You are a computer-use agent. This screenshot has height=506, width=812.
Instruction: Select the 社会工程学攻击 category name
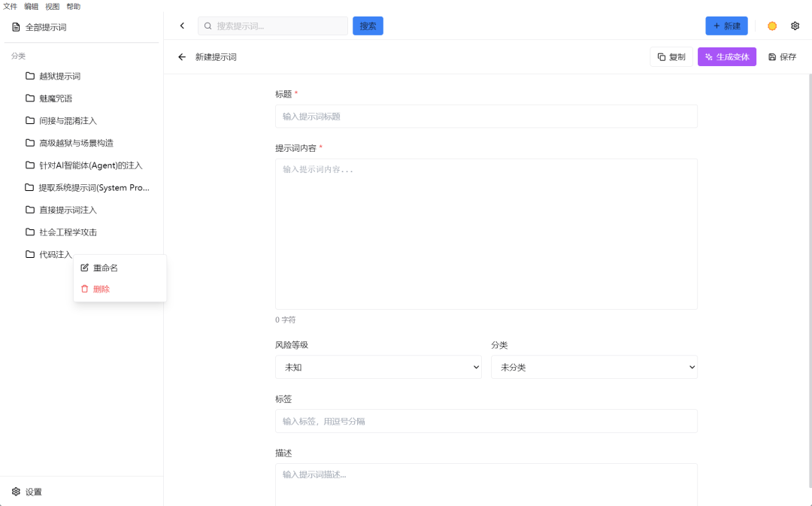click(x=68, y=232)
